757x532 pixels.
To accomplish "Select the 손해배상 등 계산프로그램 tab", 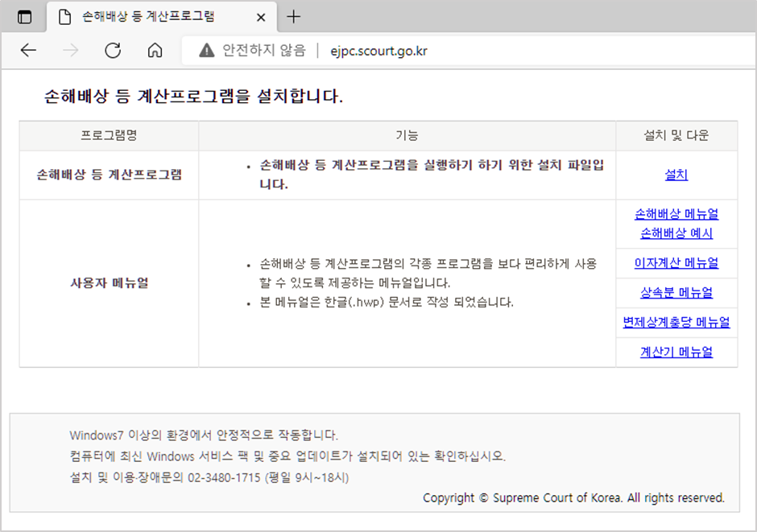I will point(161,17).
